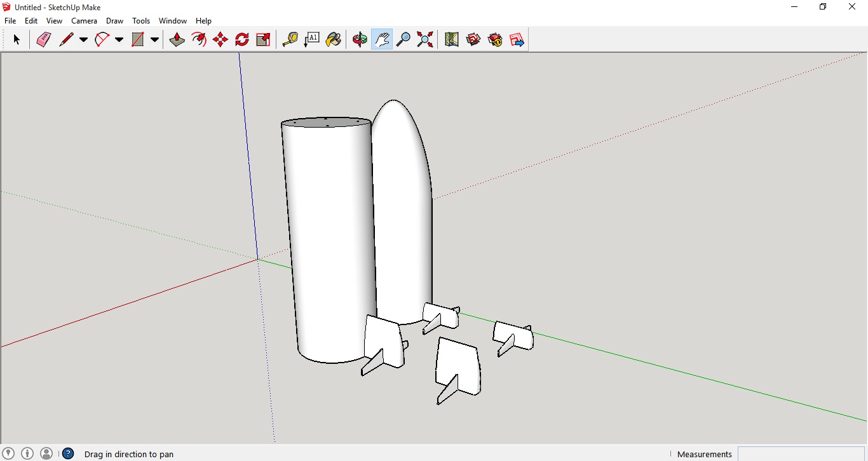Open the Instructor help question-mark icon
This screenshot has width=868, height=461.
point(68,453)
